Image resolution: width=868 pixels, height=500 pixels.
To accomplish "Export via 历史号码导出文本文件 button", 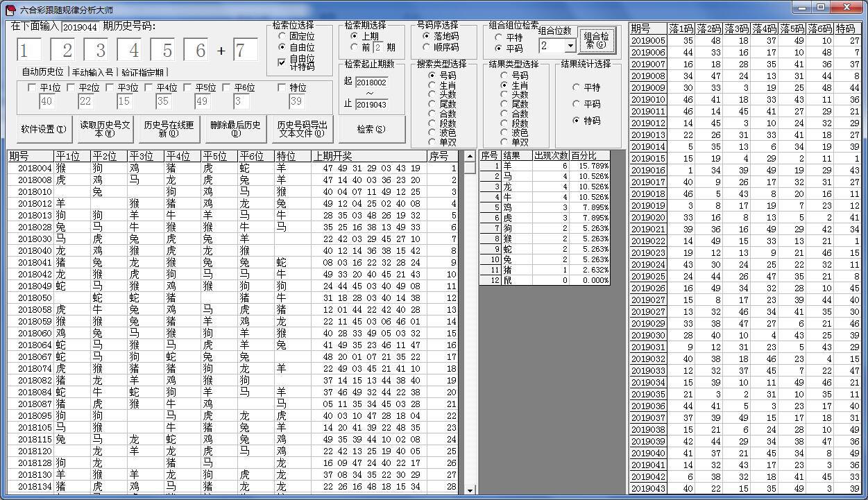I will 300,129.
